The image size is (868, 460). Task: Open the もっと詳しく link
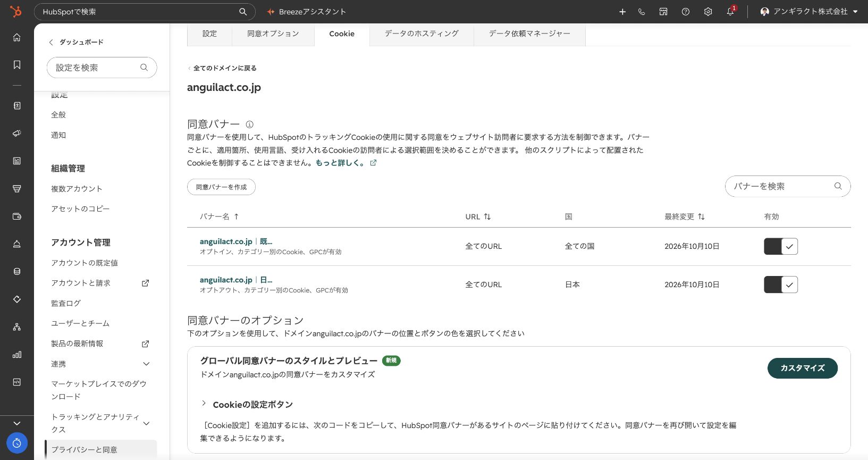[346, 163]
